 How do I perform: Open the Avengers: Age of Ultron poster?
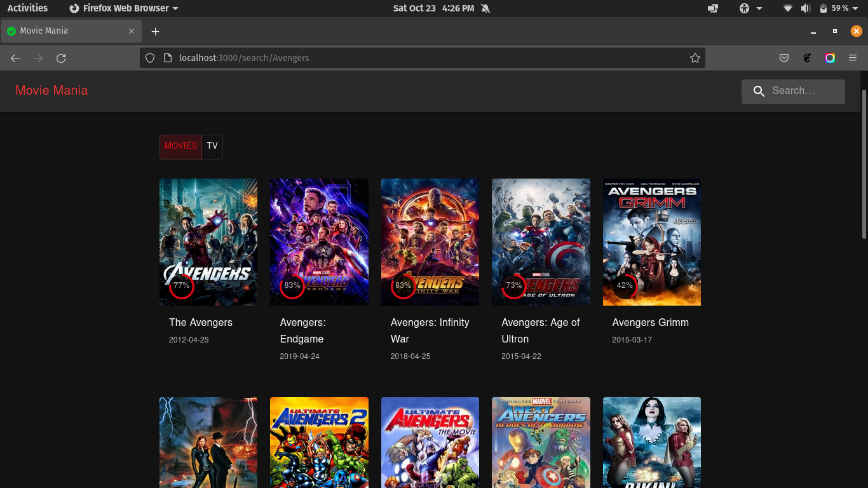[x=541, y=242]
